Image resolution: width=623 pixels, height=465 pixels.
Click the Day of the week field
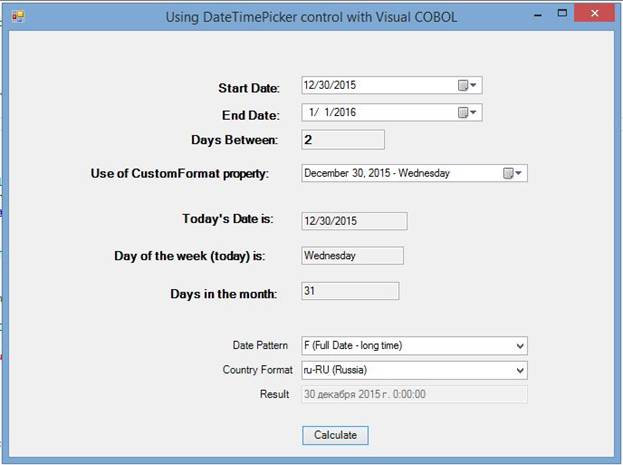pos(351,255)
